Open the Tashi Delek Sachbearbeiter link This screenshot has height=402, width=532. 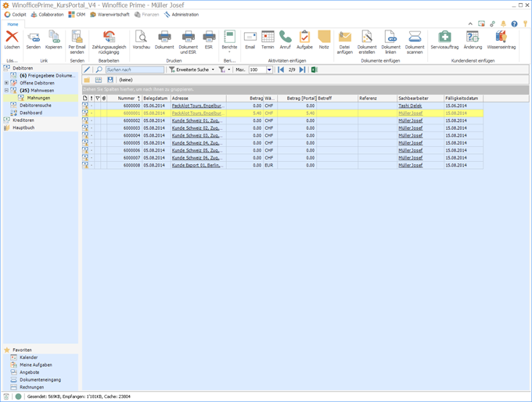coord(410,106)
